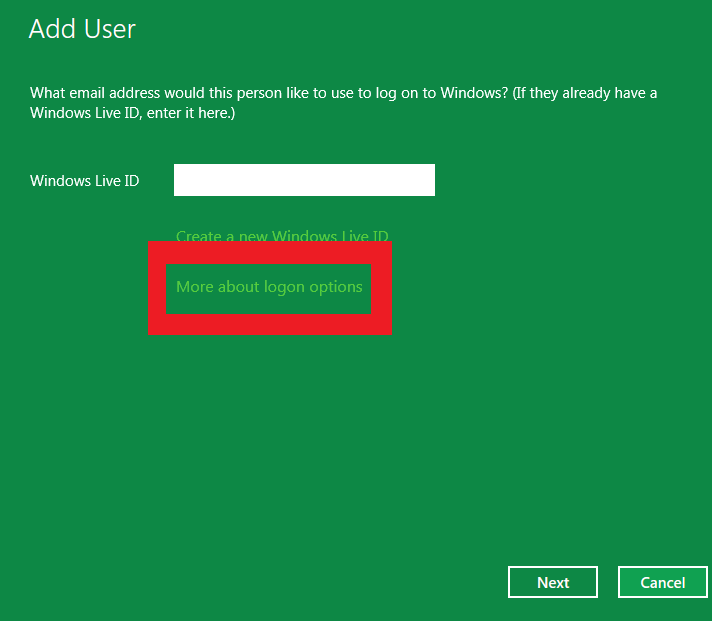Learn more about logon options
This screenshot has width=712, height=621.
coord(269,287)
